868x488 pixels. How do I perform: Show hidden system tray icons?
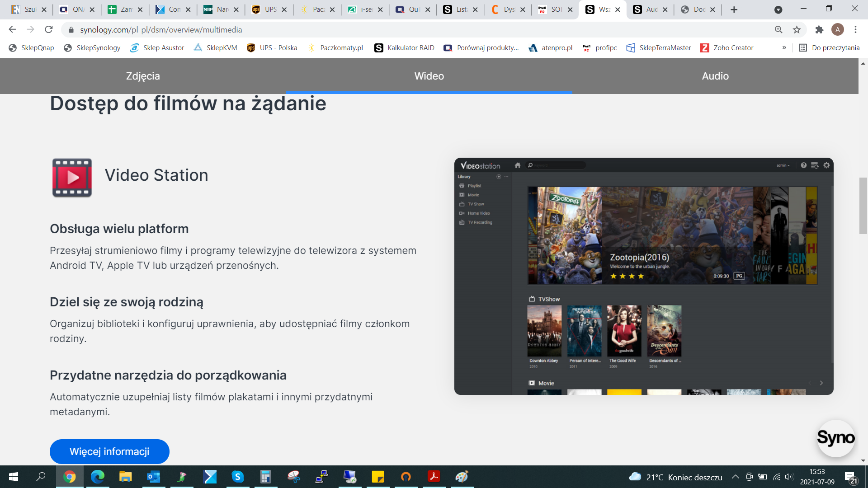coord(736,477)
